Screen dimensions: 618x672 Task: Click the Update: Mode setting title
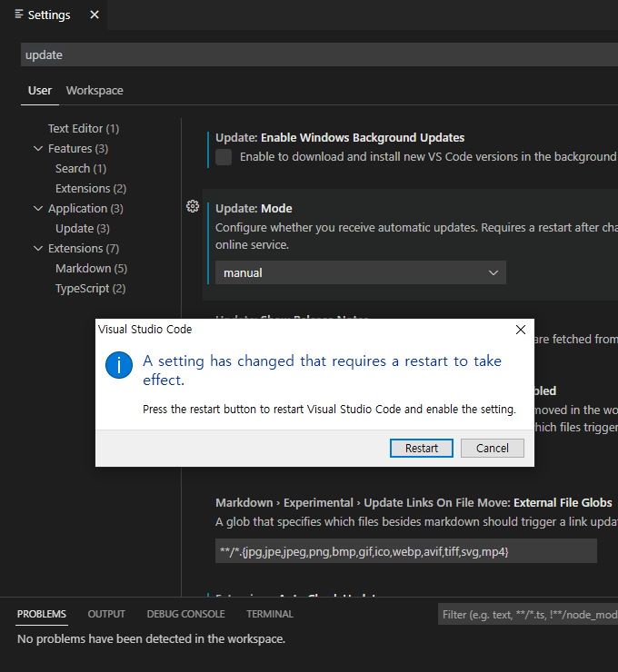pos(254,208)
